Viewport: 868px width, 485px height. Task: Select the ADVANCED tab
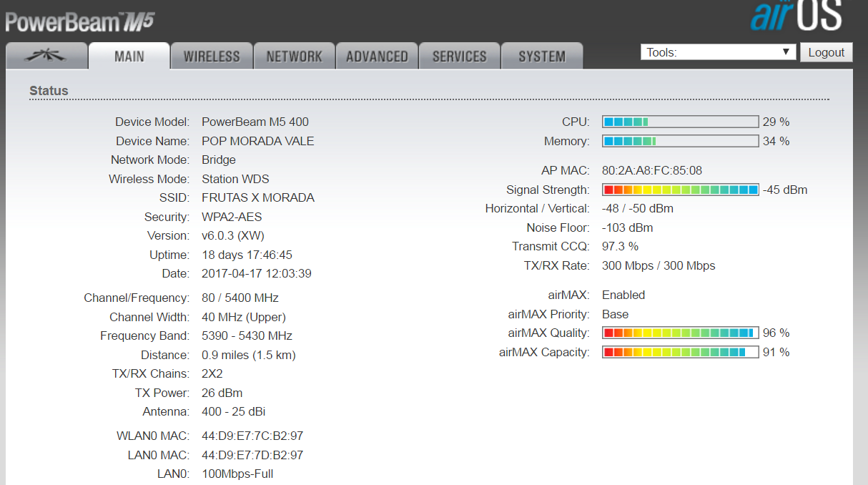(x=377, y=56)
